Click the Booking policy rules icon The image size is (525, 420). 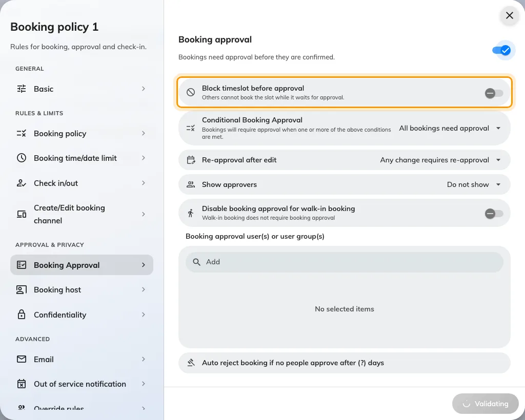point(22,133)
